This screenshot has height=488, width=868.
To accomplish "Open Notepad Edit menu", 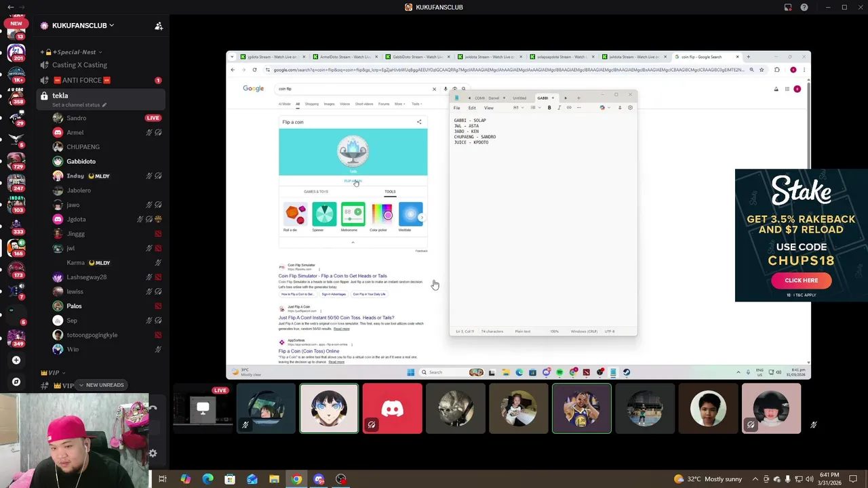I will tap(472, 108).
